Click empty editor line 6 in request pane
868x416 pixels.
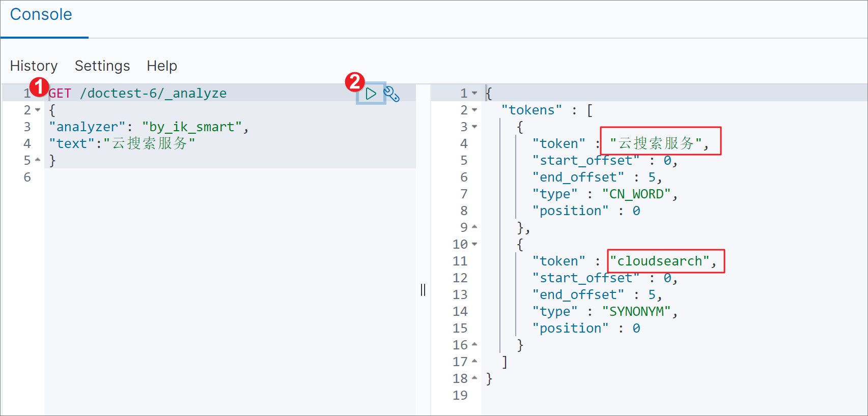pyautogui.click(x=230, y=177)
